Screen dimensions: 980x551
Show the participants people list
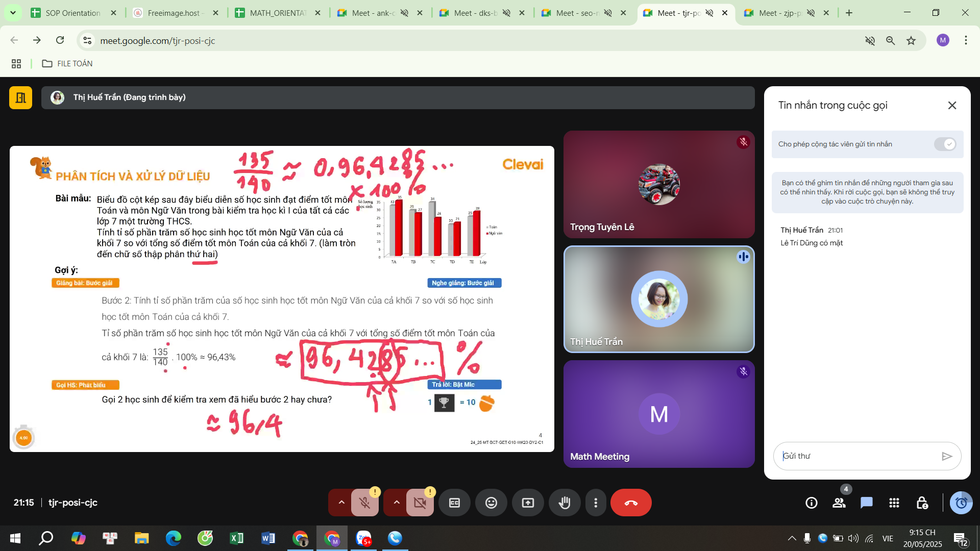(839, 503)
